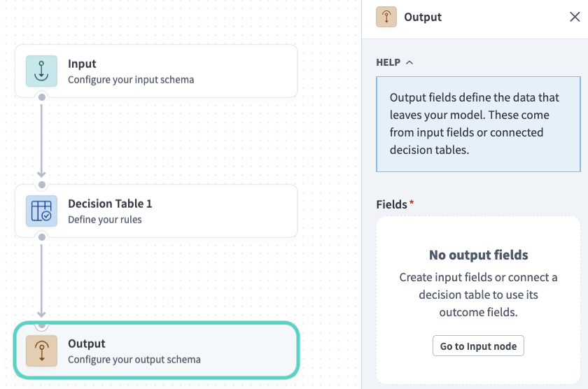Click the edge between Decision Table and Output
Image resolution: width=588 pixels, height=389 pixels.
tap(42, 280)
